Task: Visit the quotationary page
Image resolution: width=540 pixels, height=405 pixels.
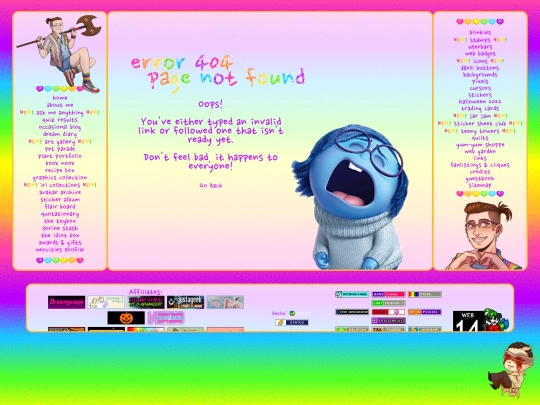Action: (60, 214)
